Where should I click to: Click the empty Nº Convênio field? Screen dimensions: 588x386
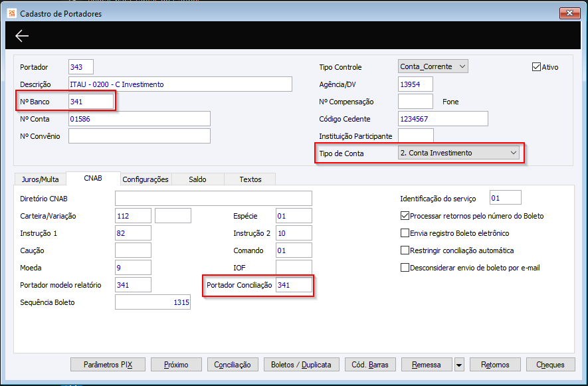140,136
